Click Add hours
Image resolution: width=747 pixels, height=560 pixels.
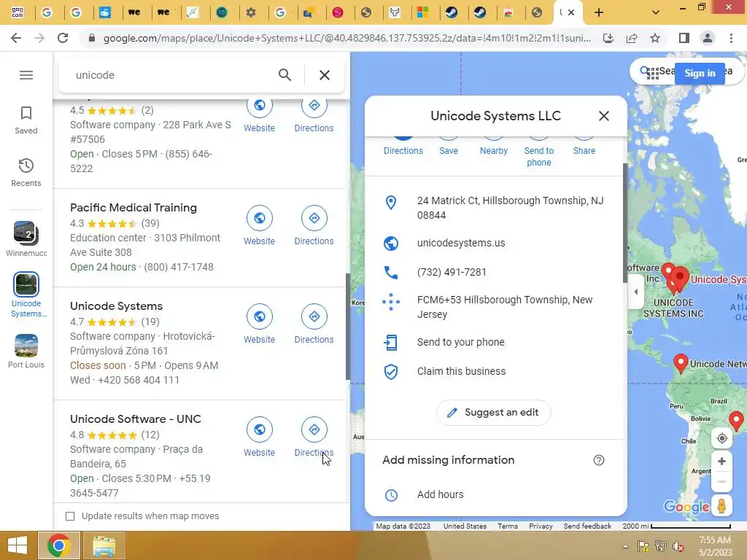[x=495, y=494]
